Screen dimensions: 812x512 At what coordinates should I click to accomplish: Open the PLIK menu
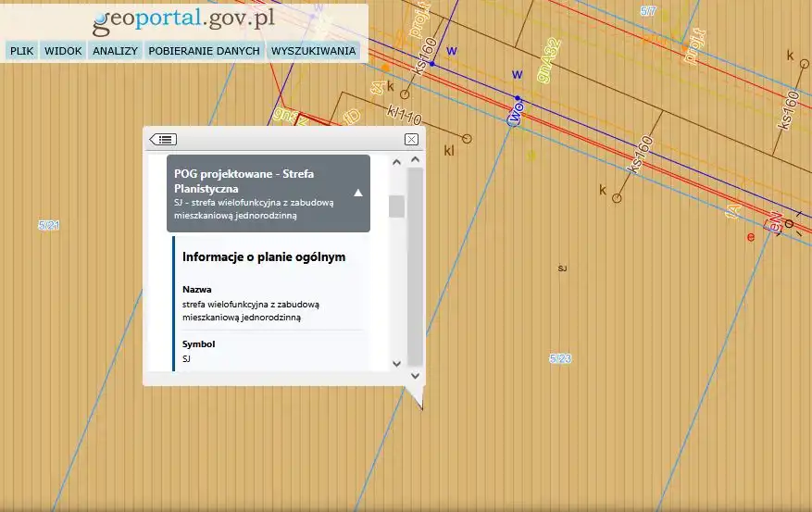(22, 51)
